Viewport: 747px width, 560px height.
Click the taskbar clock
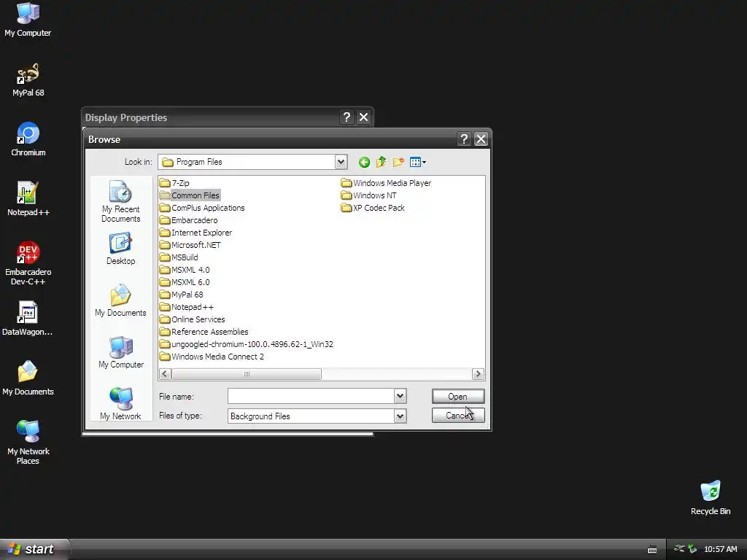720,549
